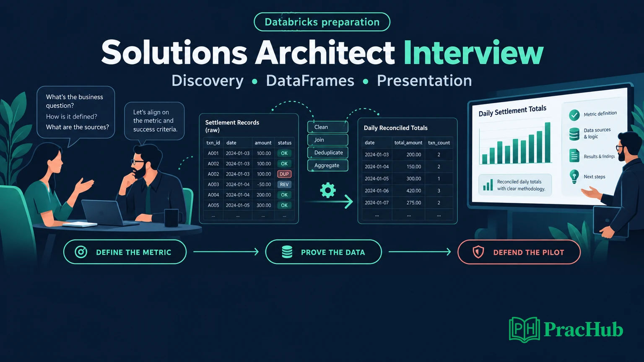The height and width of the screenshot is (362, 644).
Task: Click the "Let's align on the metric" speech bubble
Action: (155, 121)
